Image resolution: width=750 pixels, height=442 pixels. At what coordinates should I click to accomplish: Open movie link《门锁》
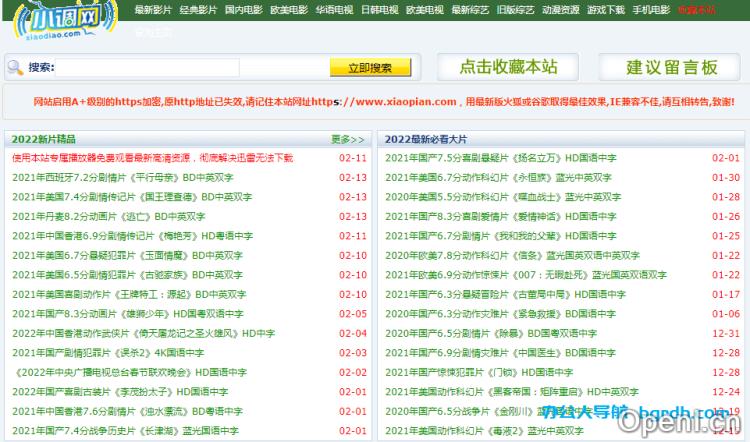(x=479, y=372)
